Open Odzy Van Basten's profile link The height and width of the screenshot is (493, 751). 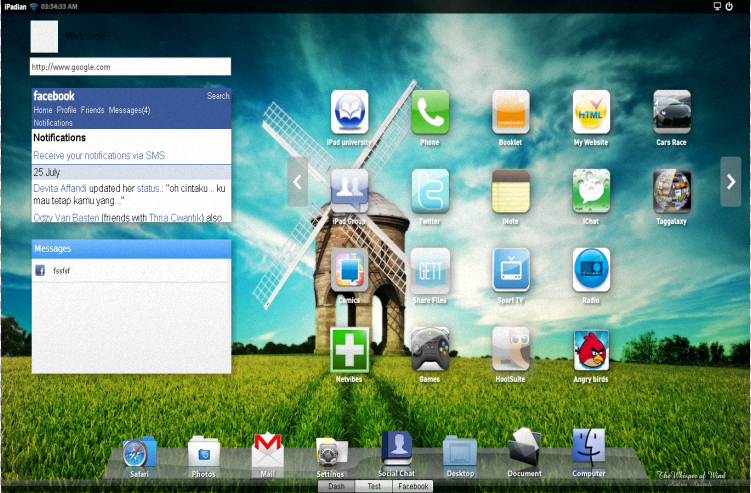pyautogui.click(x=66, y=218)
